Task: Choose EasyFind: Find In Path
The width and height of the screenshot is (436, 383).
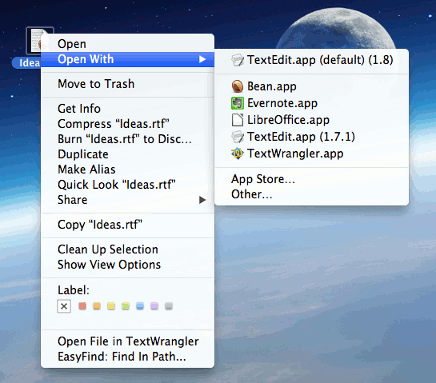Action: [127, 357]
